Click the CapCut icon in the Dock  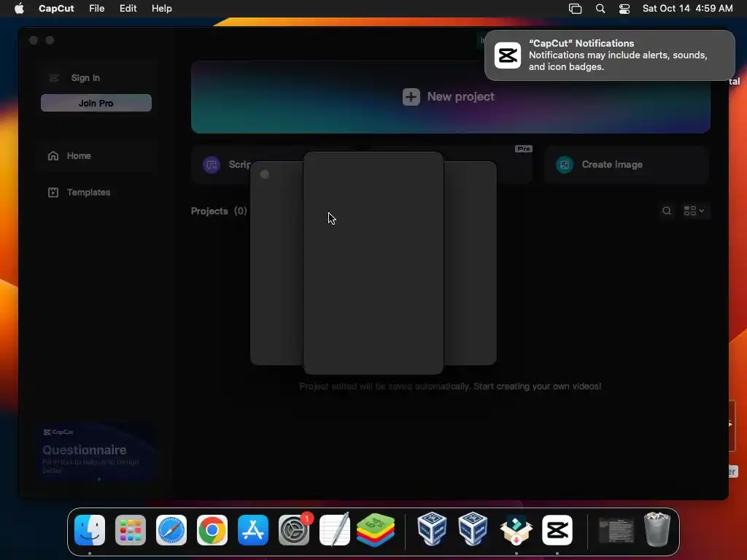(x=557, y=530)
